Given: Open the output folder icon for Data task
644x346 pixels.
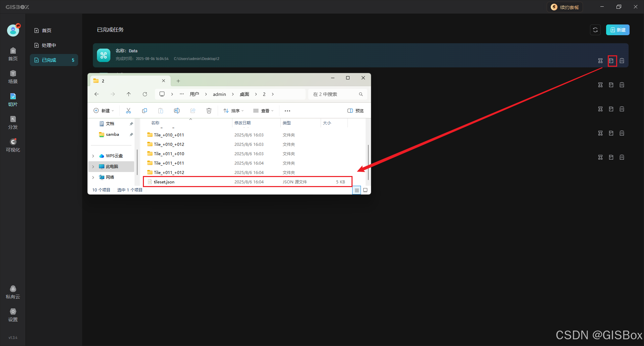Looking at the screenshot, I should click(x=611, y=61).
